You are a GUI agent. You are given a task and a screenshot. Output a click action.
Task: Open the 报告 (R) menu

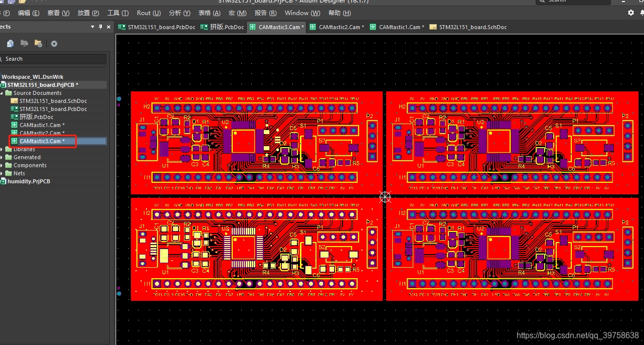(x=265, y=13)
